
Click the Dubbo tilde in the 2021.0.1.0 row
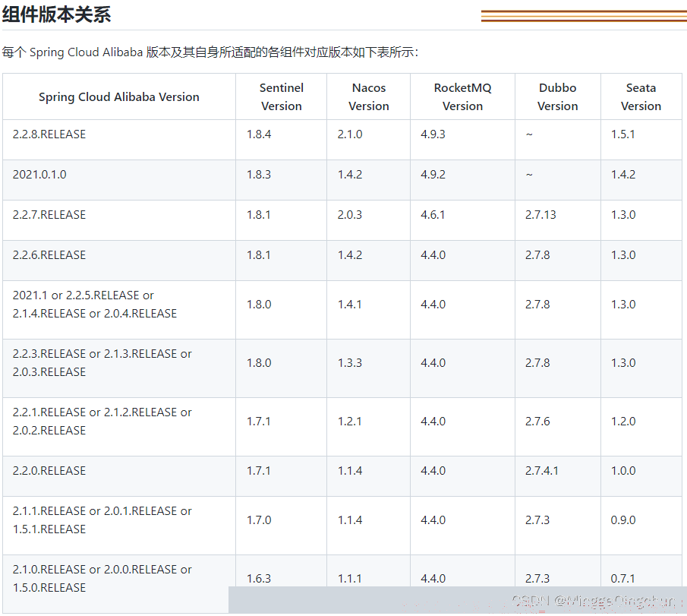pyautogui.click(x=529, y=175)
